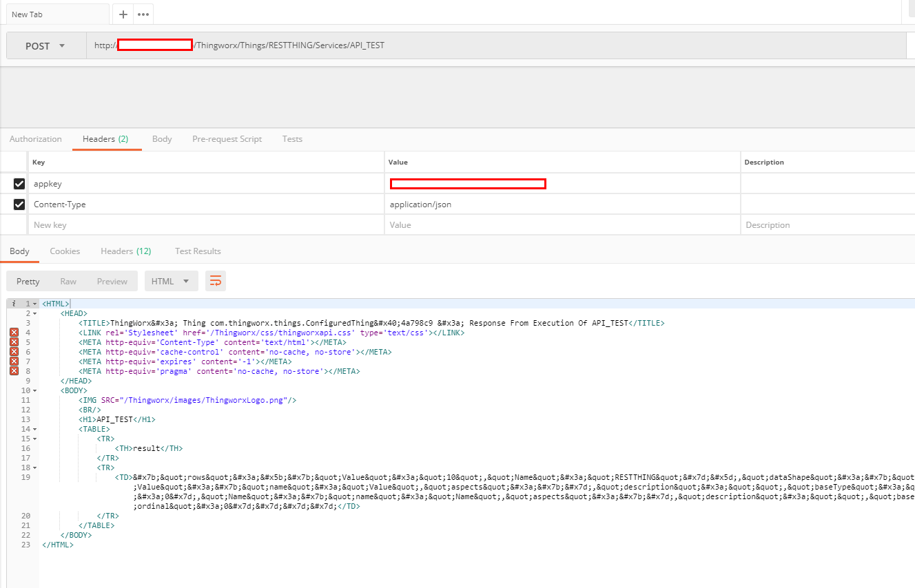
Task: Uncheck the Content-Type header checkbox
Action: tap(19, 204)
